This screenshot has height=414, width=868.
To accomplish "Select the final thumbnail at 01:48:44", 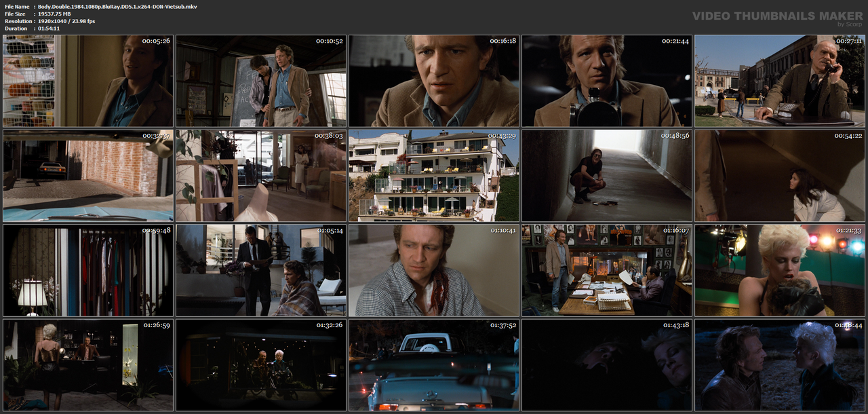I will click(x=780, y=364).
